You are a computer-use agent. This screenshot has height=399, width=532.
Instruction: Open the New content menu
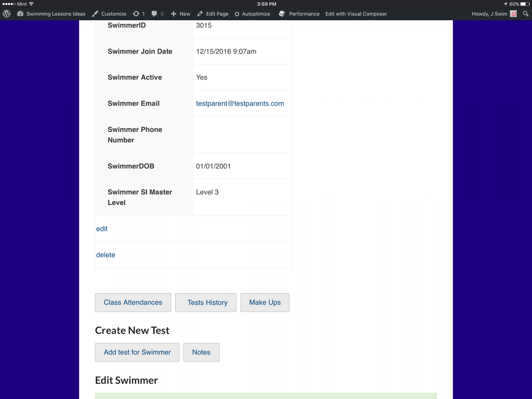tap(185, 14)
